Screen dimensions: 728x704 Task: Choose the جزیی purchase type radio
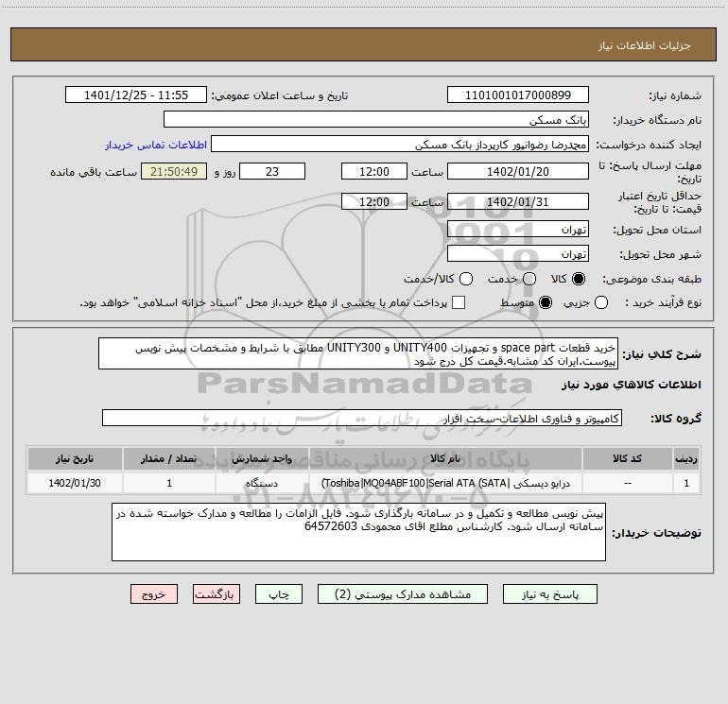[x=601, y=302]
